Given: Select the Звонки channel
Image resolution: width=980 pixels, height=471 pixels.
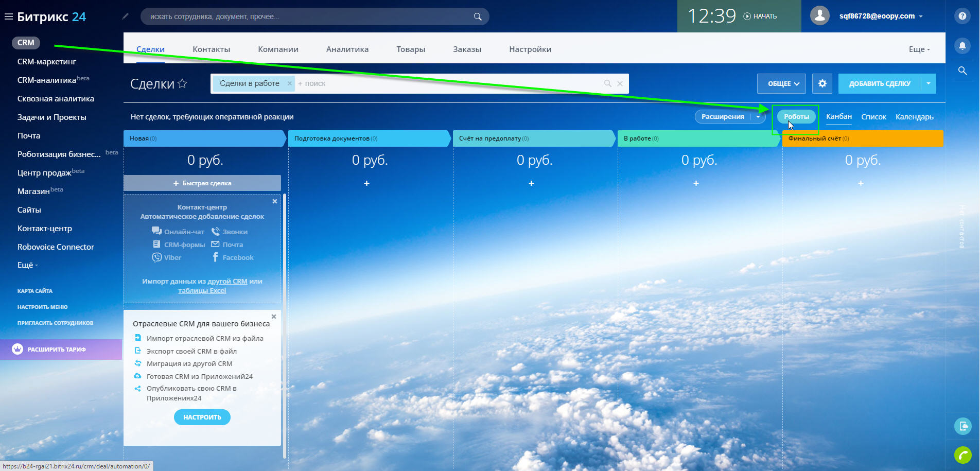Looking at the screenshot, I should 230,232.
